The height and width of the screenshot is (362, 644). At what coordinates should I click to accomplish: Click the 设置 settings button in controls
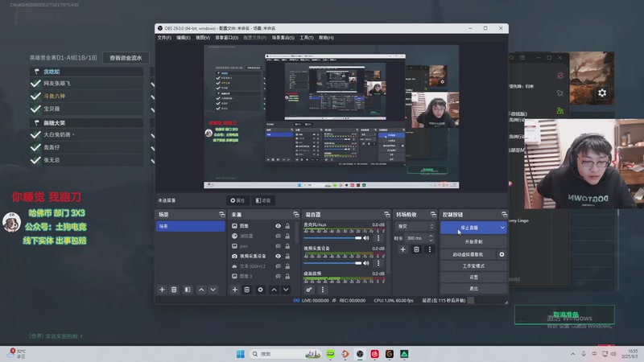(473, 278)
